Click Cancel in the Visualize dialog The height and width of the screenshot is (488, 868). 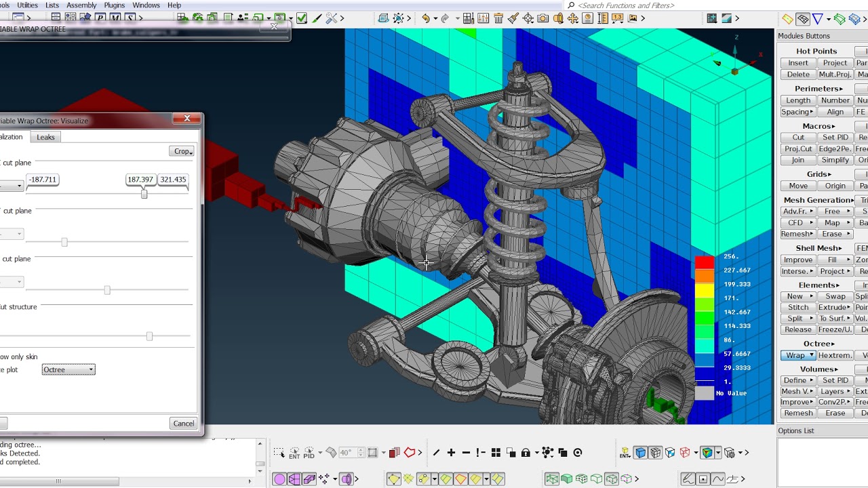point(183,424)
